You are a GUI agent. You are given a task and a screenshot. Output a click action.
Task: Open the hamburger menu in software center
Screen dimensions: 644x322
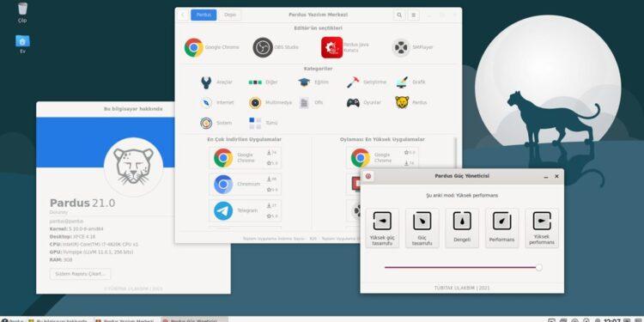coord(413,15)
